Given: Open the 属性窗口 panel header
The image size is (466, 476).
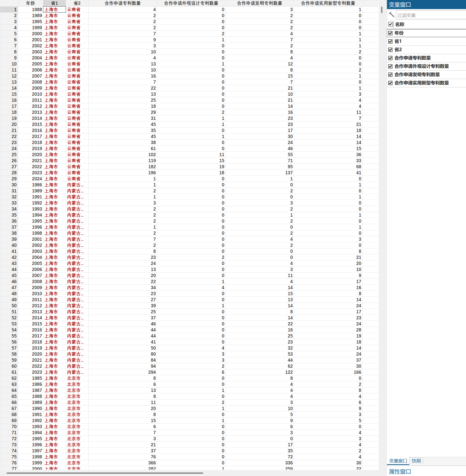Looking at the screenshot, I should click(x=400, y=471).
